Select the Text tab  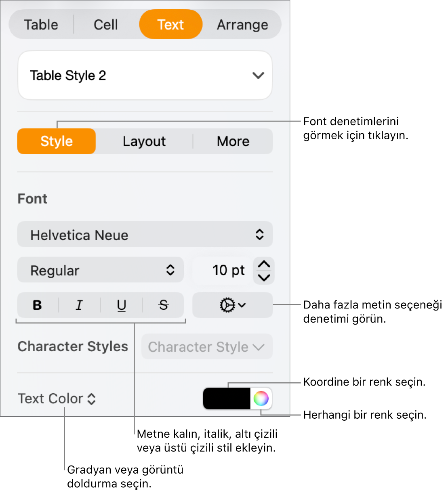(x=170, y=25)
